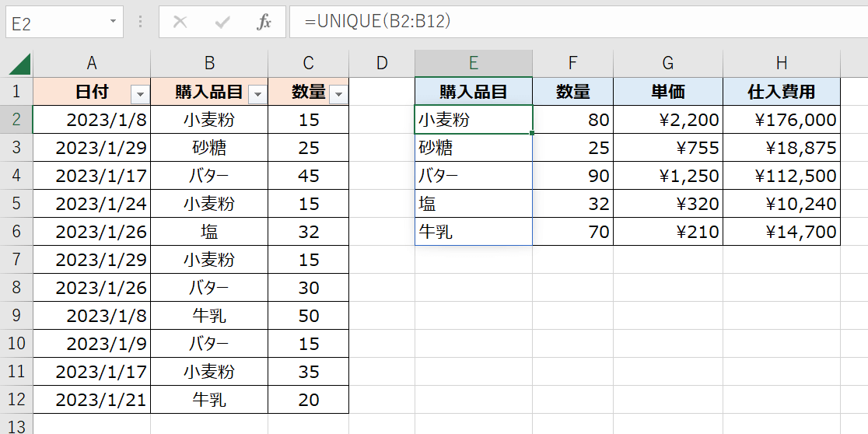This screenshot has height=434, width=868.
Task: Select column E header
Action: [x=473, y=64]
